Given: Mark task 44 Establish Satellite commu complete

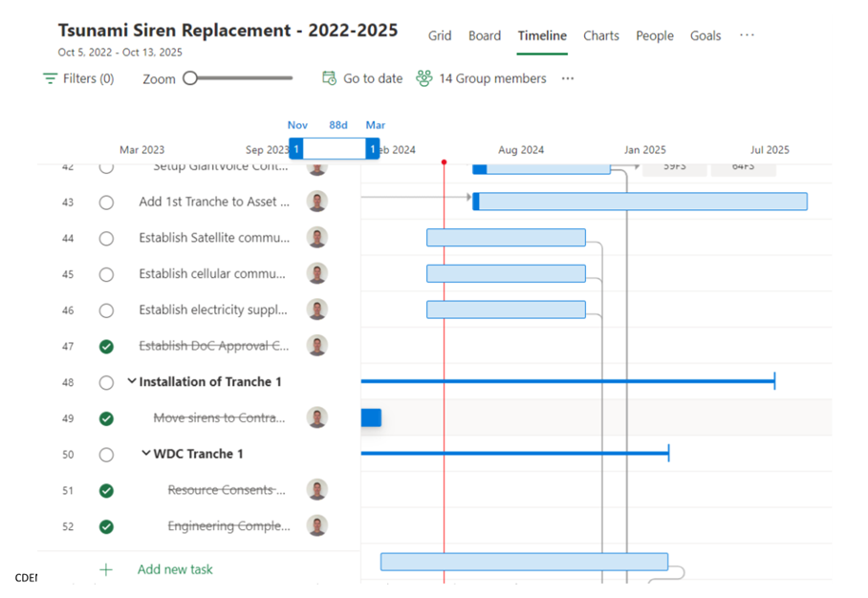Looking at the screenshot, I should pos(106,238).
